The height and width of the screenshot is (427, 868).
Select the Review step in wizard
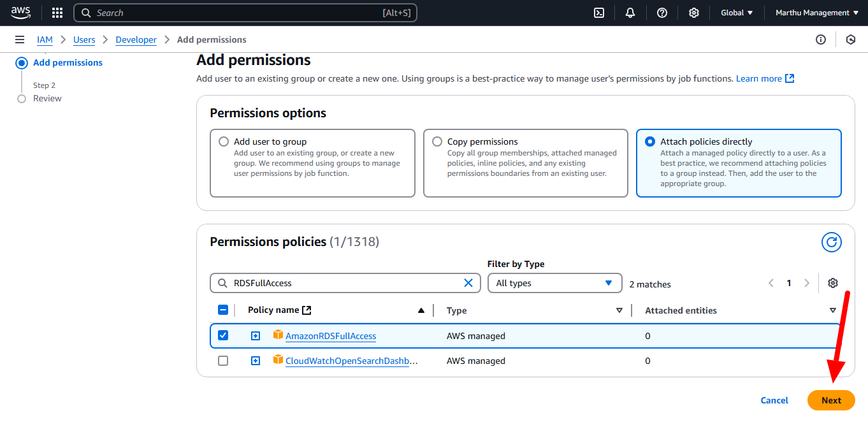tap(47, 98)
